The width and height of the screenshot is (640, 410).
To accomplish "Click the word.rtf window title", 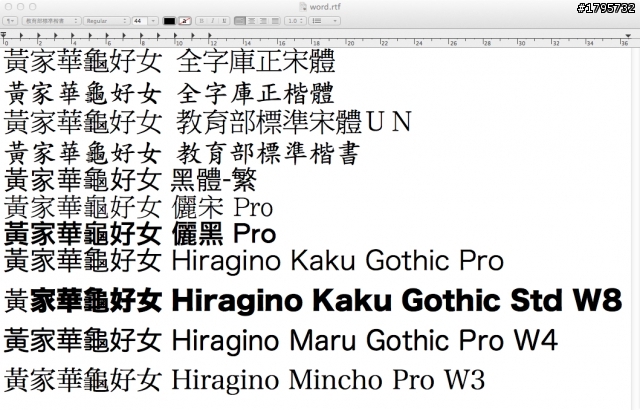I will tap(325, 7).
